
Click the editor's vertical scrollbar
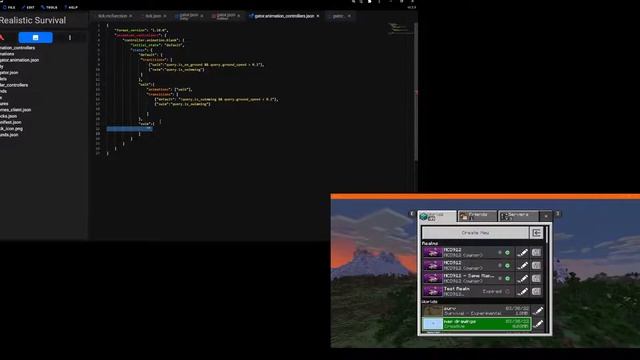(416, 92)
